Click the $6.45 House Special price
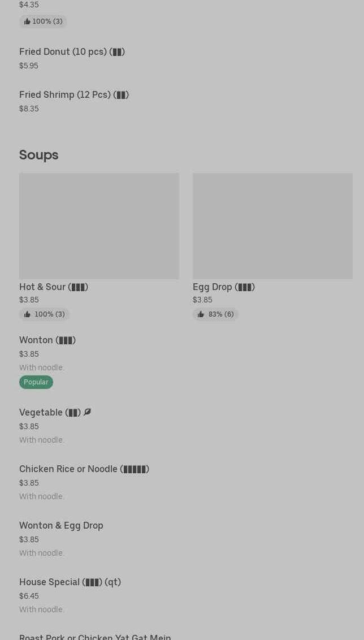This screenshot has height=640, width=364. pyautogui.click(x=29, y=596)
